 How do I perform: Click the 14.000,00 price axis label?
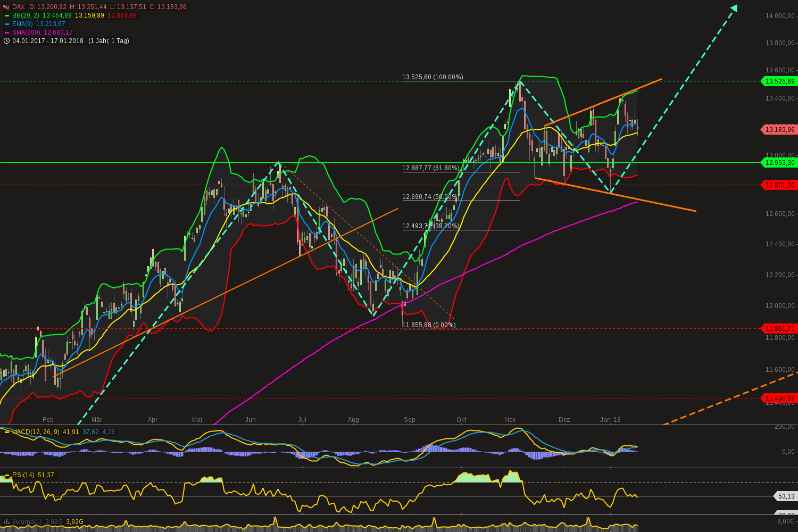point(780,16)
